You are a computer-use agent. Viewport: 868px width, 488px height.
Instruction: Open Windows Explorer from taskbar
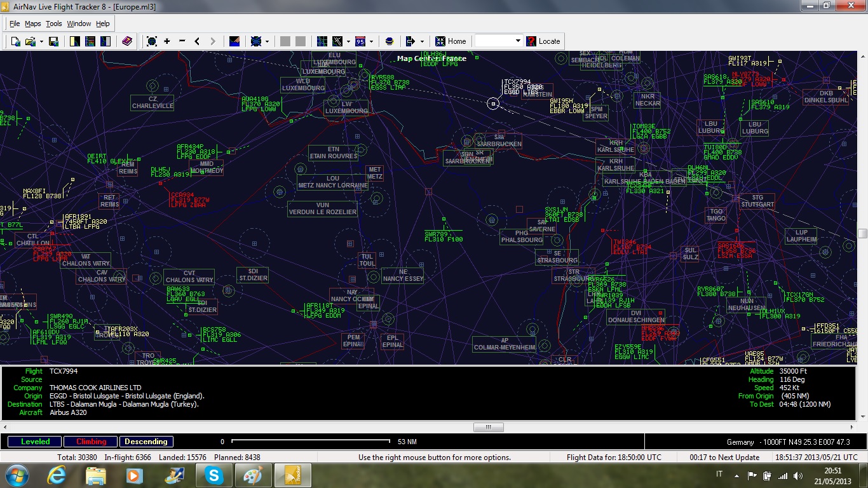(x=96, y=475)
